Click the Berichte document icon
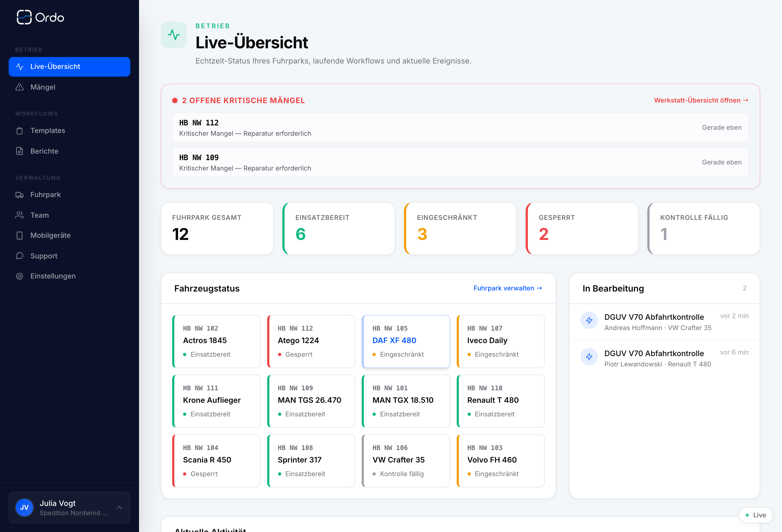The height and width of the screenshot is (532, 782). (x=20, y=151)
